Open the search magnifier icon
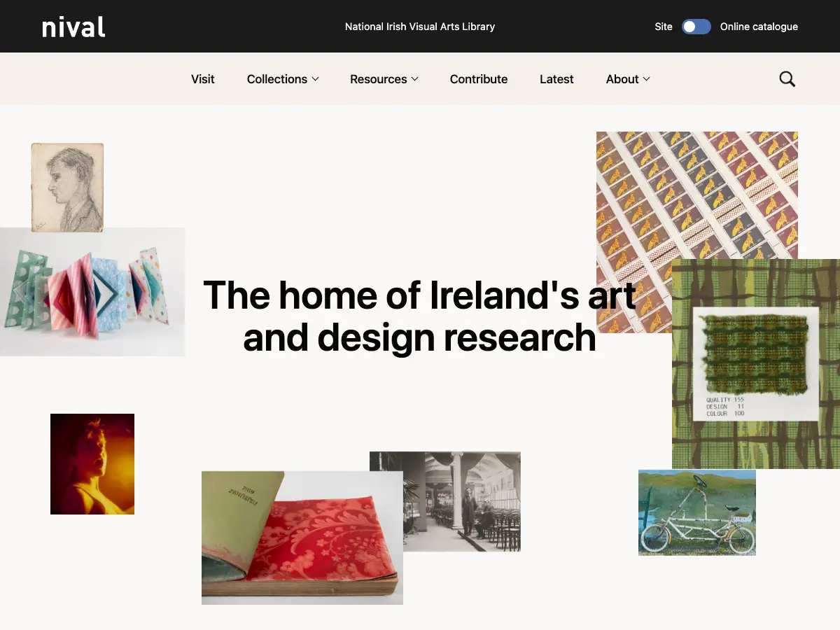Viewport: 840px width, 630px height. click(x=787, y=79)
